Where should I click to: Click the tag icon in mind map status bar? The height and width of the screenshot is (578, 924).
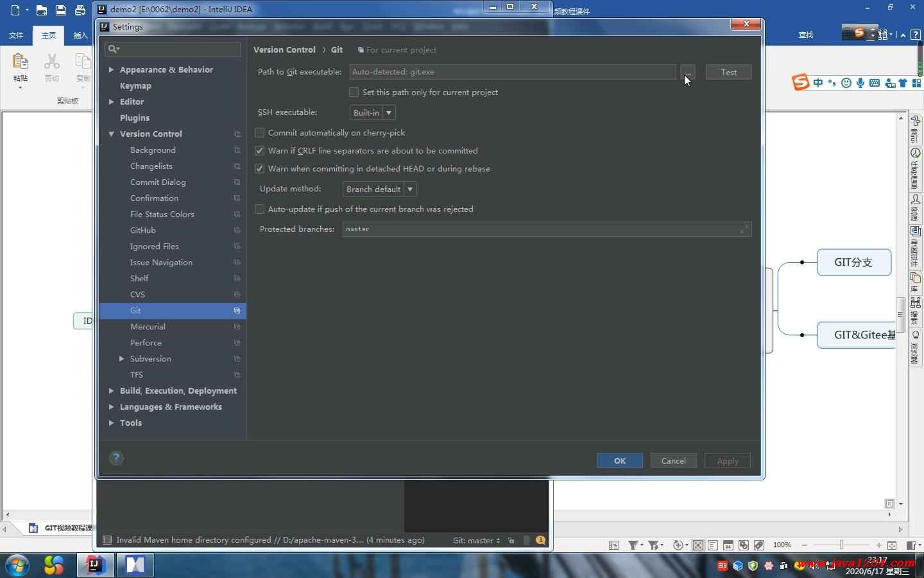pyautogui.click(x=759, y=545)
